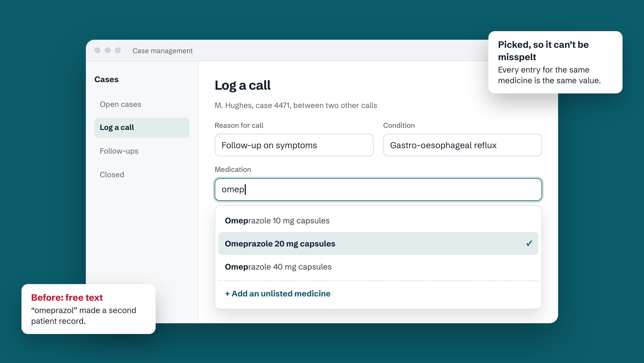
Task: Click the Condition label
Action: (x=399, y=125)
